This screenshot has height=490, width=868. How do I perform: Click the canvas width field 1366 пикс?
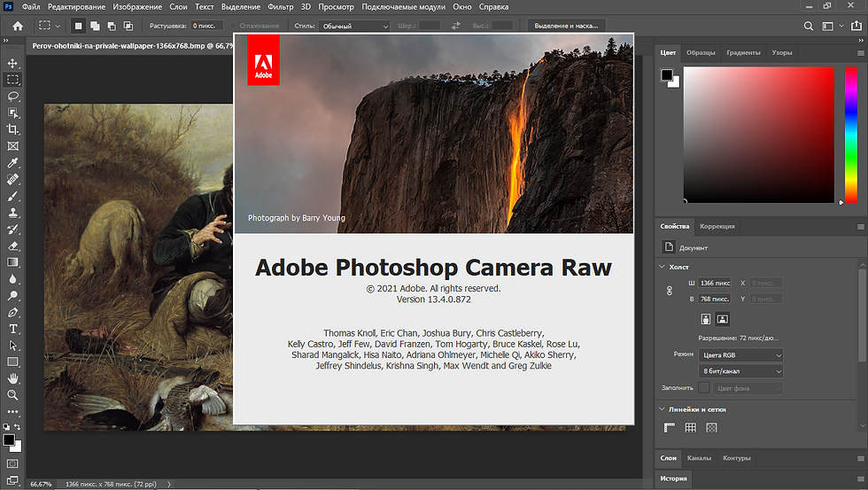pyautogui.click(x=715, y=283)
